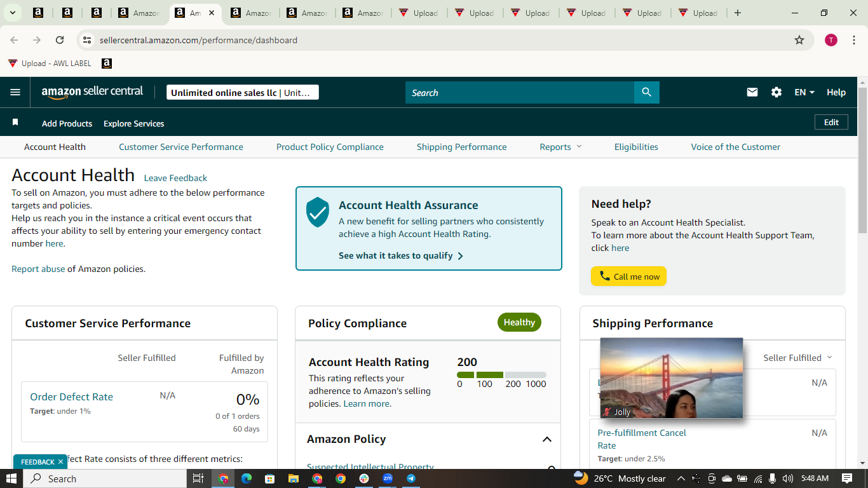Click the Seller Central search field

point(520,92)
